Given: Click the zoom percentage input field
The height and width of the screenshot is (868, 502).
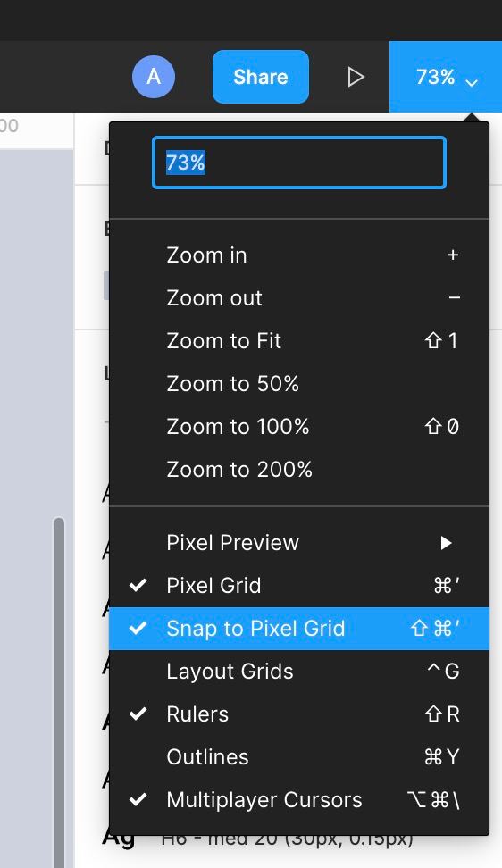Looking at the screenshot, I should [x=299, y=163].
